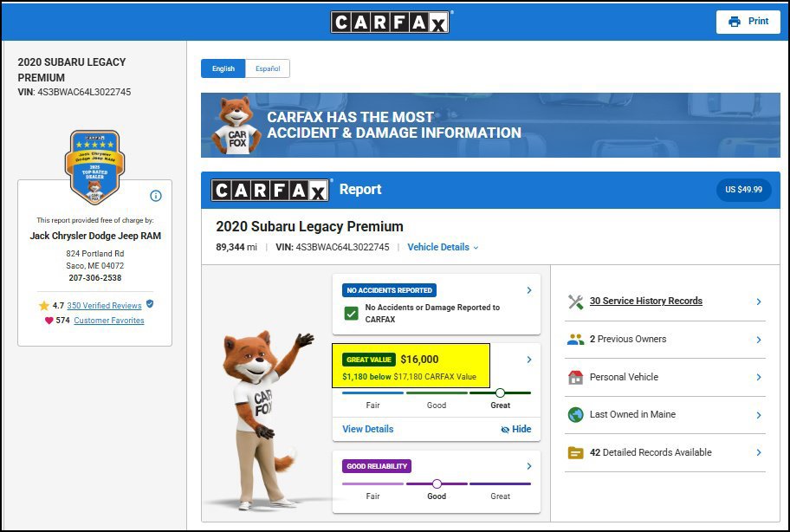Click the globe icon for Last Owned

pyautogui.click(x=575, y=415)
